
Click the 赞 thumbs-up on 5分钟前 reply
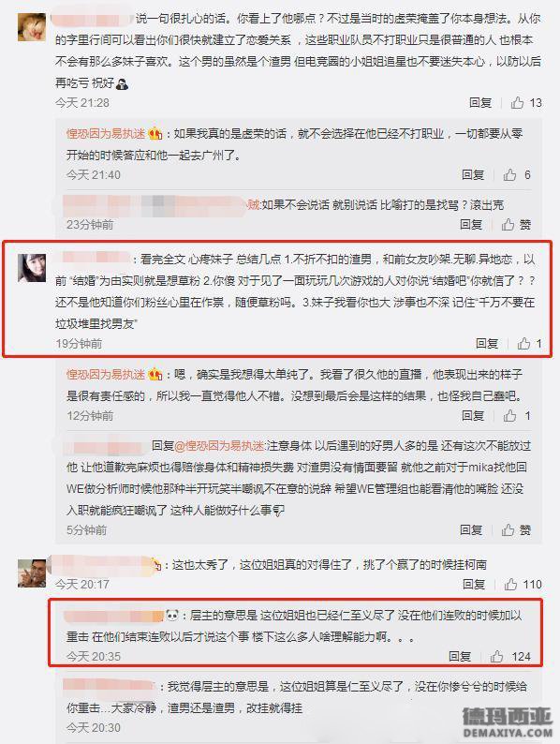point(516,529)
